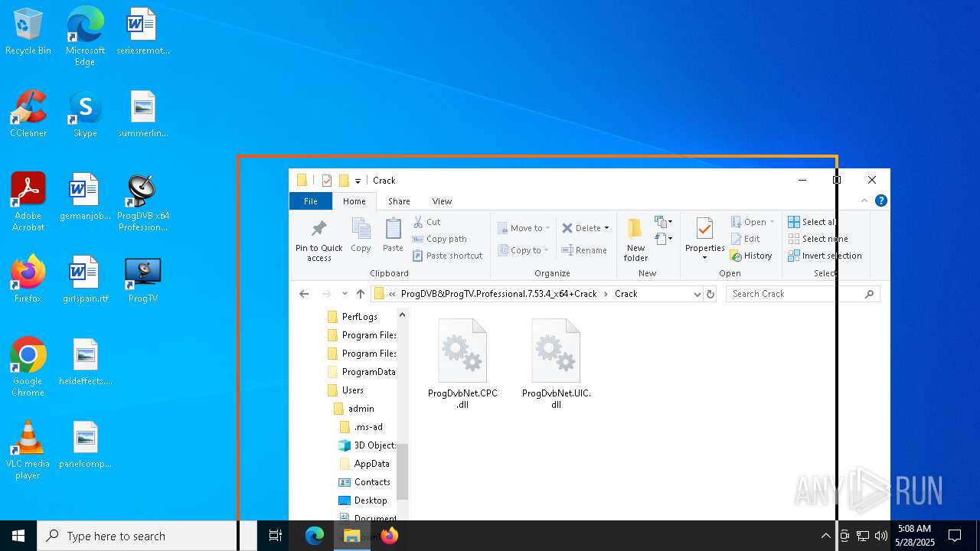
Task: Select the ProgDvbNet.CPC.dll file
Action: pyautogui.click(x=462, y=364)
